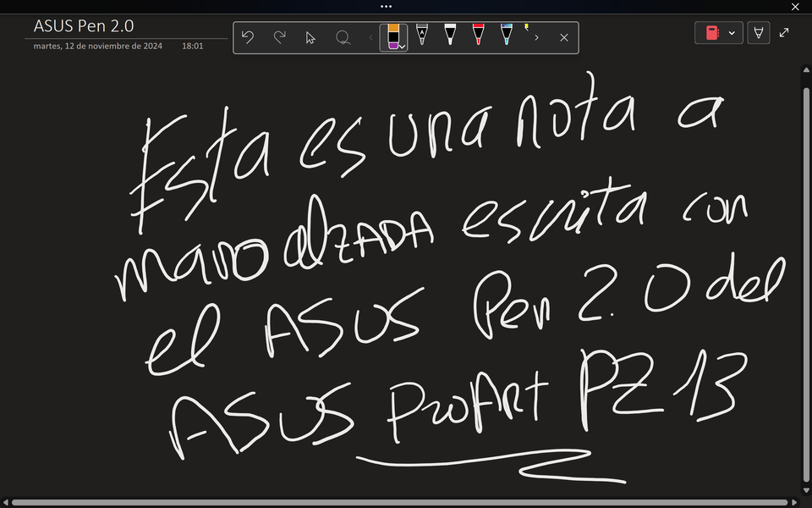Pick the ink-to-text pen marked A
The width and height of the screenshot is (812, 508).
(422, 35)
